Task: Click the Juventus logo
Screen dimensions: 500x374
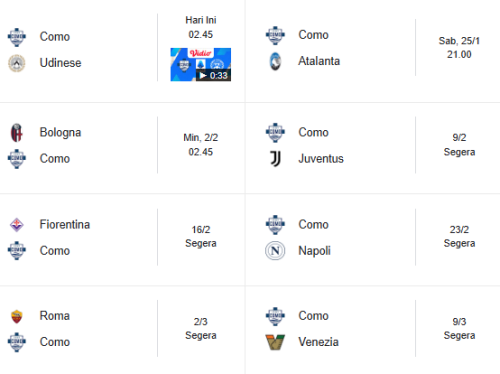Action: pyautogui.click(x=275, y=159)
